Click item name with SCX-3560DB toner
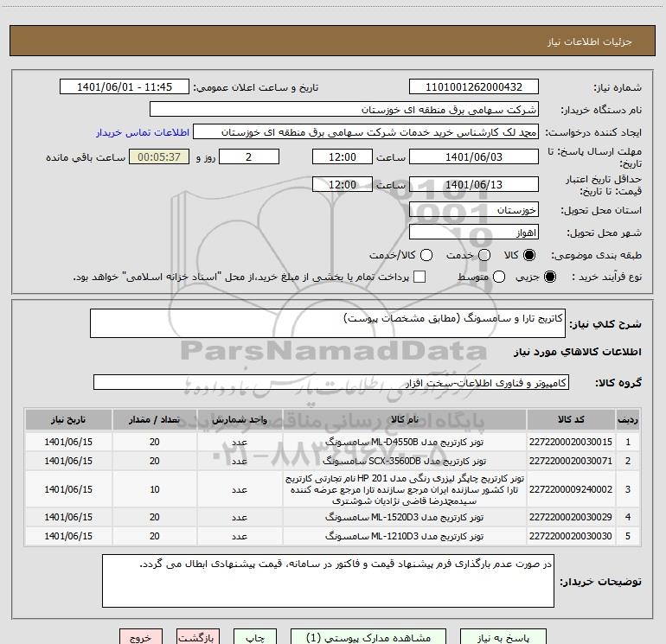The width and height of the screenshot is (666, 644). point(405,461)
